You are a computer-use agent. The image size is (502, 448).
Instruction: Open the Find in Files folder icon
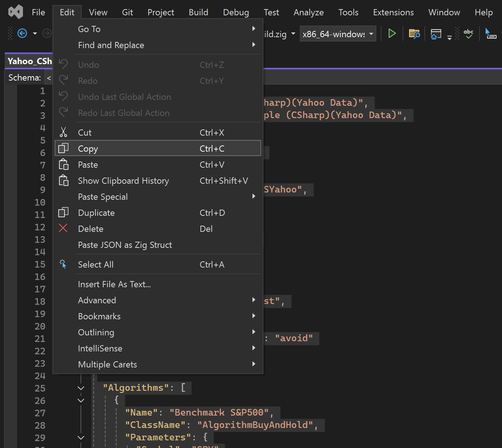pyautogui.click(x=414, y=34)
